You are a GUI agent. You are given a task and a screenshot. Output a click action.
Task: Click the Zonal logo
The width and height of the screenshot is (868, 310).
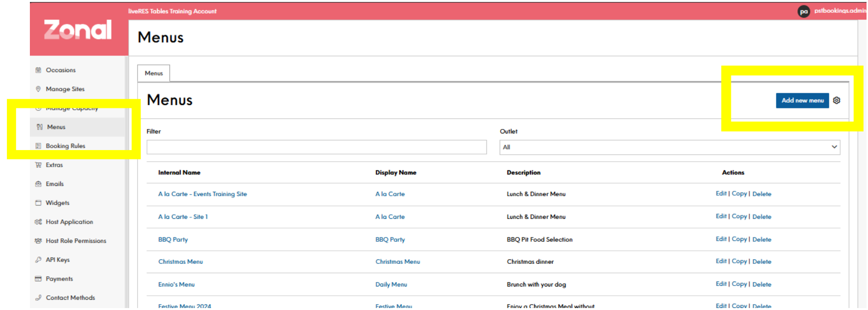click(78, 30)
